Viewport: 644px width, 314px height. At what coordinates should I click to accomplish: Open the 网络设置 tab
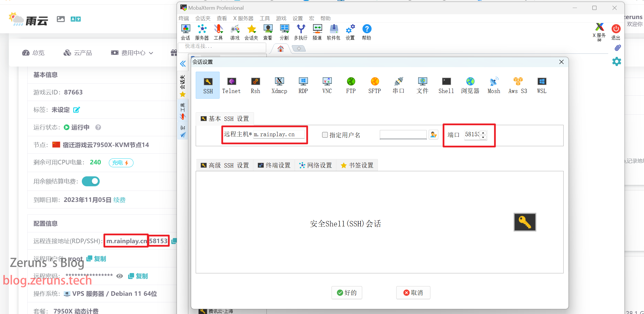point(316,165)
